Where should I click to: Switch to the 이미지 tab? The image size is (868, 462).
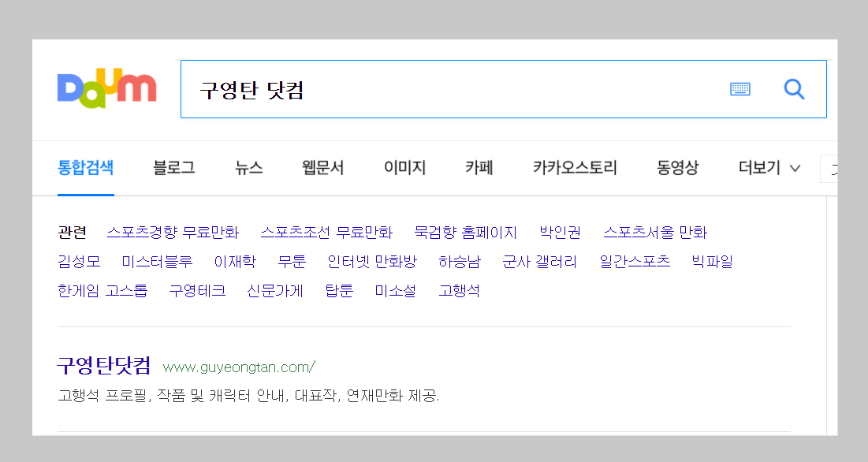point(404,167)
